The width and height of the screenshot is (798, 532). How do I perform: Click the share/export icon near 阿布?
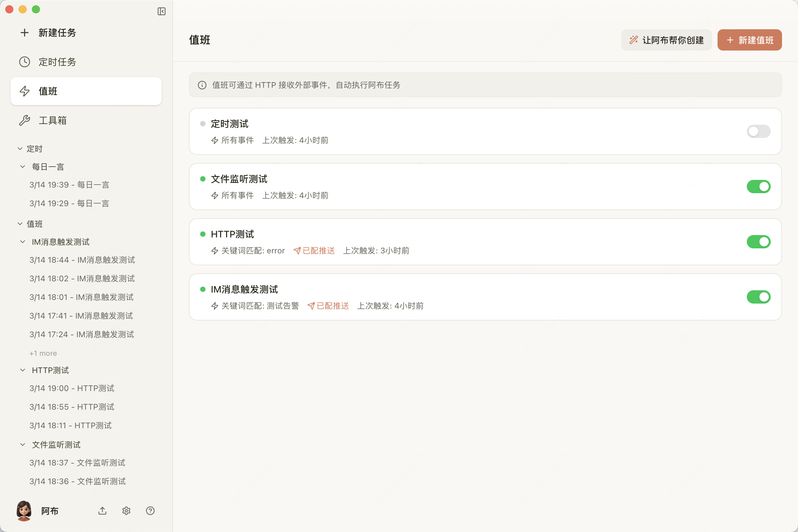tap(102, 511)
